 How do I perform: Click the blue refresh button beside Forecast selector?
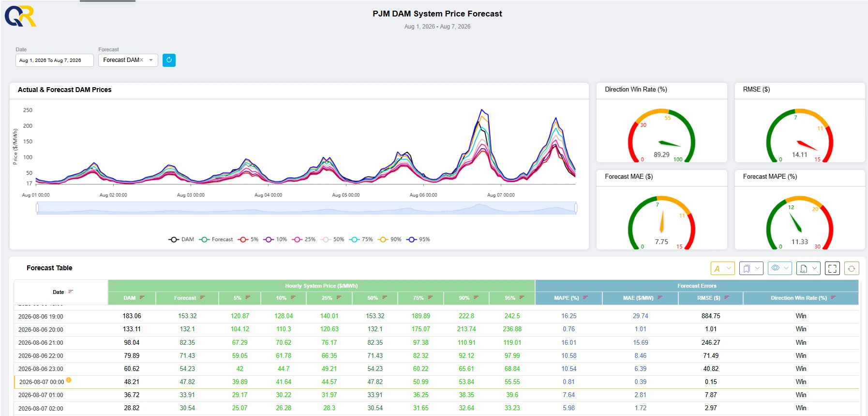pyautogui.click(x=169, y=60)
